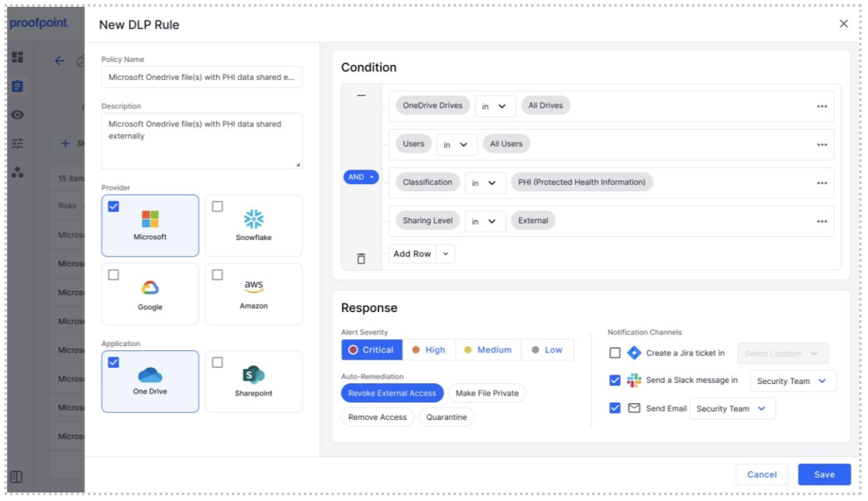Check the Snowflake provider checkbox
Image resolution: width=868 pixels, height=501 pixels.
pyautogui.click(x=217, y=207)
